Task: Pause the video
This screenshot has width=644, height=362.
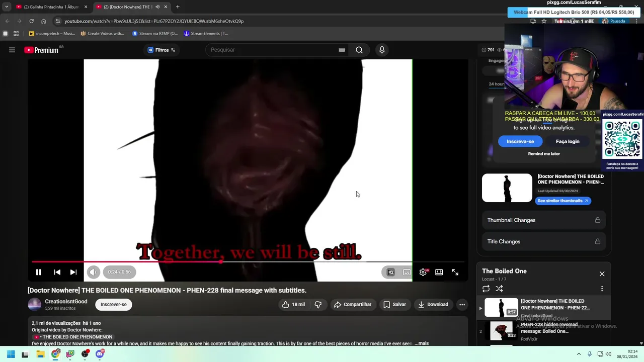Action: [x=38, y=272]
